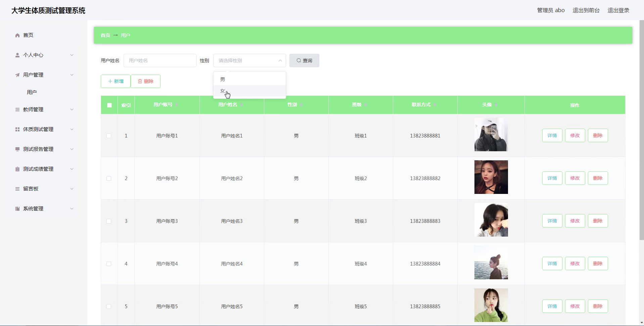Click the avatar thumbnail of 用户姓名5
Image resolution: width=644 pixels, height=326 pixels.
[x=491, y=305]
